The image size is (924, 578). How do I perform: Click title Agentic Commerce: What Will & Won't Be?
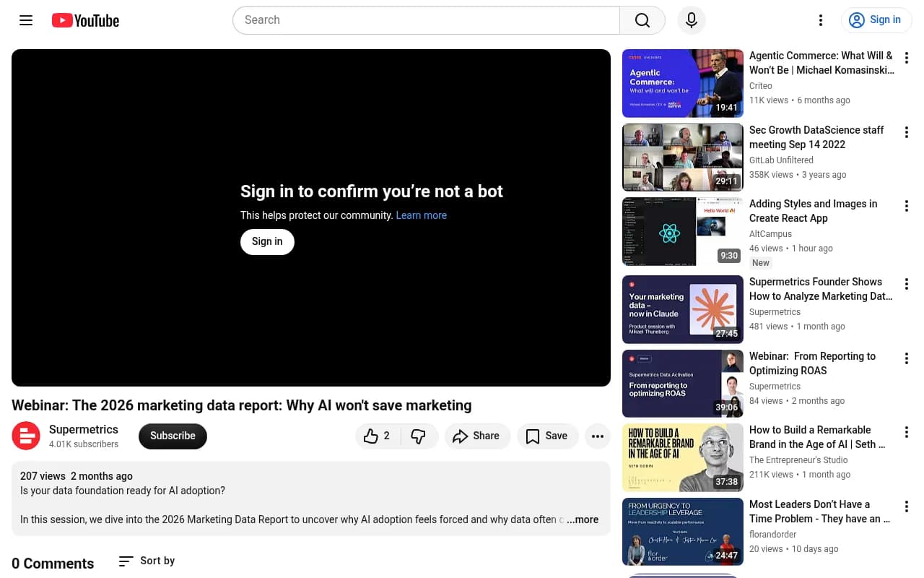pos(821,63)
